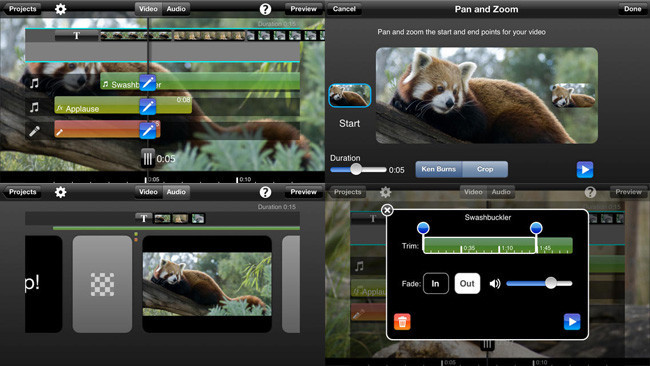Screen dimensions: 650x366
Task: Adjust the Swashbuckler volume slider
Action: pyautogui.click(x=539, y=283)
